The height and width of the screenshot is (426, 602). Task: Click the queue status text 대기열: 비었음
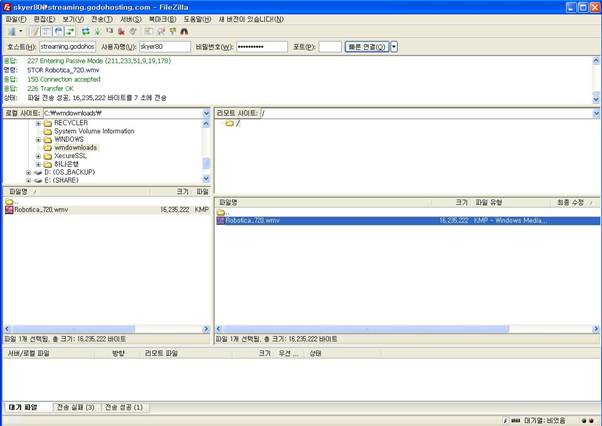click(x=545, y=421)
